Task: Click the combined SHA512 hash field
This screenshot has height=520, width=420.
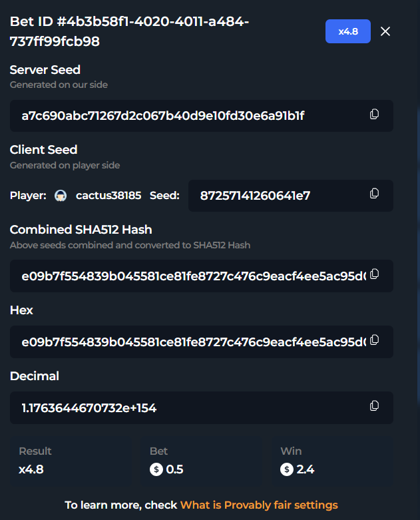Action: coord(202,276)
